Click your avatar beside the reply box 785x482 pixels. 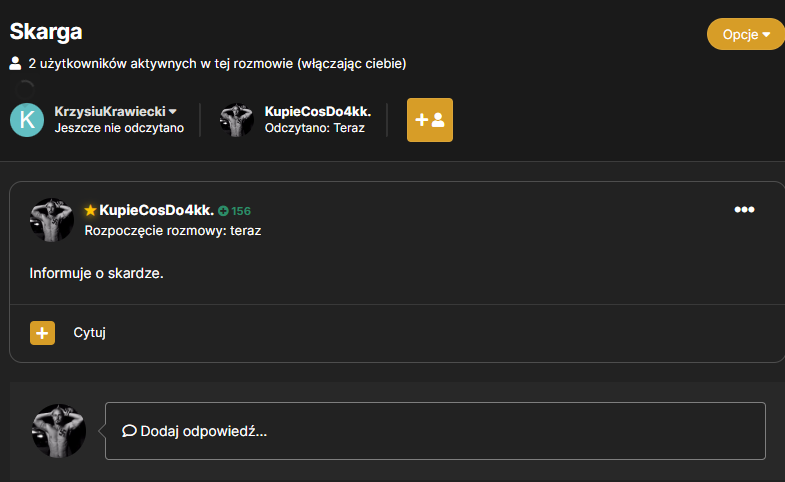pos(59,431)
